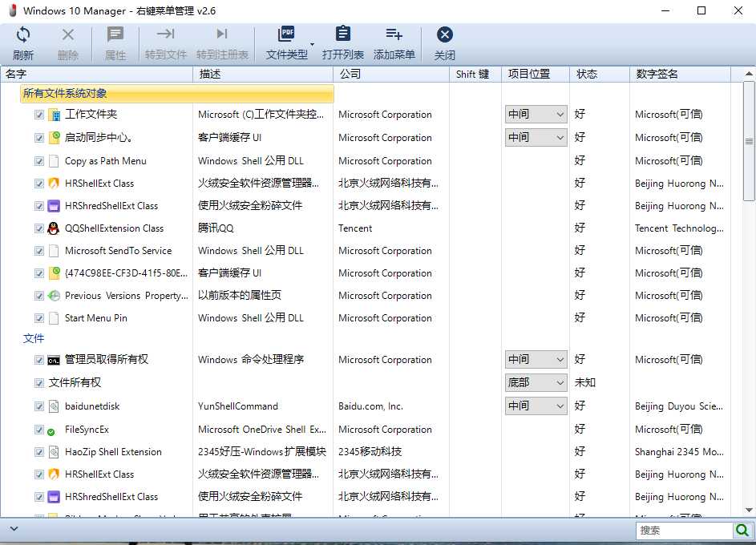Click the 文件类型 PDF toolbar icon
756x545 pixels.
tap(286, 34)
